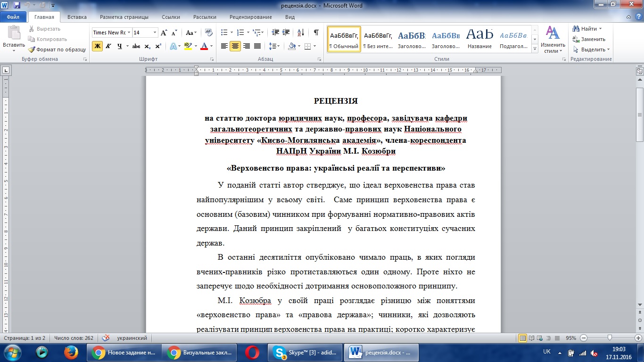Open the Выделить dropdown
Screen dimensions: 644x362
pos(591,49)
